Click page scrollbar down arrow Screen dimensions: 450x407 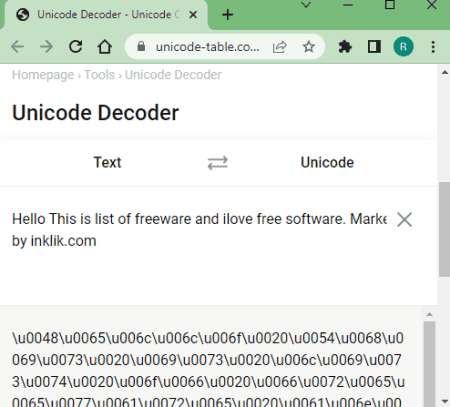(x=444, y=401)
